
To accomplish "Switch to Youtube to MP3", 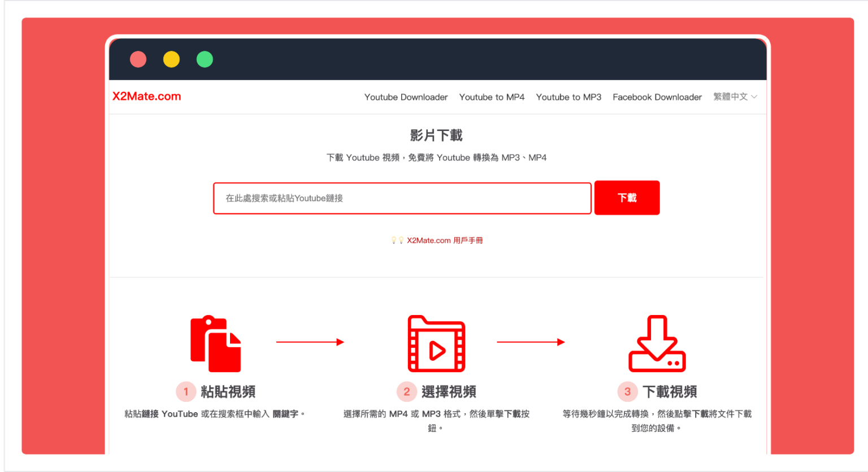I will coord(568,97).
